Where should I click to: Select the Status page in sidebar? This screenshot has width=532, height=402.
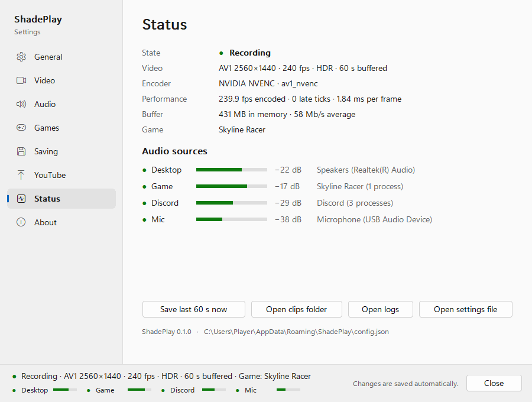pos(61,199)
